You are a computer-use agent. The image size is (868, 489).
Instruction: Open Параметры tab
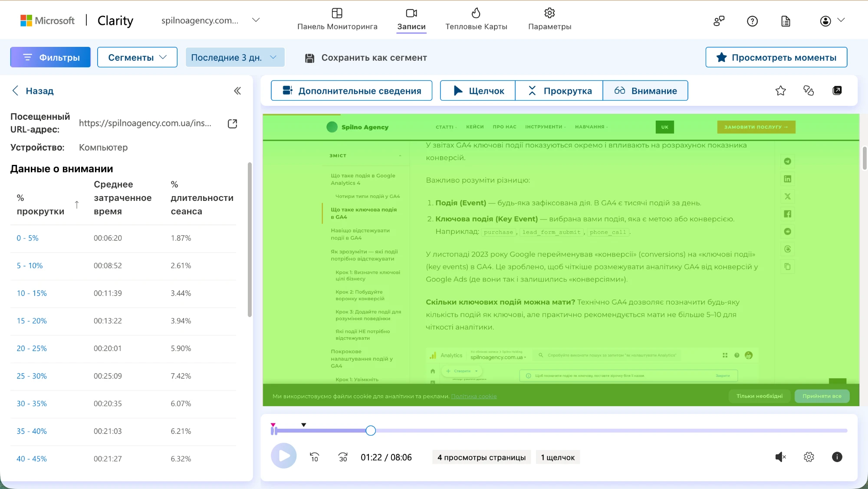pos(549,20)
